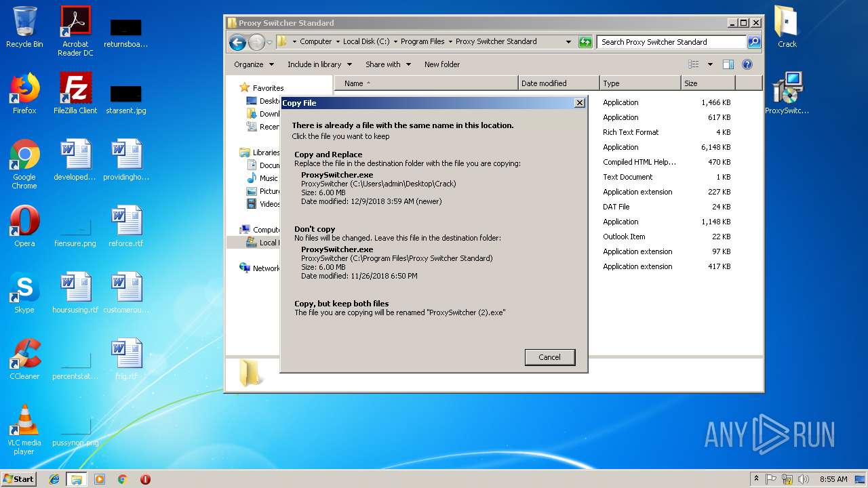Screen dimensions: 868x488
Task: Expand the change view options arrow
Action: click(710, 64)
